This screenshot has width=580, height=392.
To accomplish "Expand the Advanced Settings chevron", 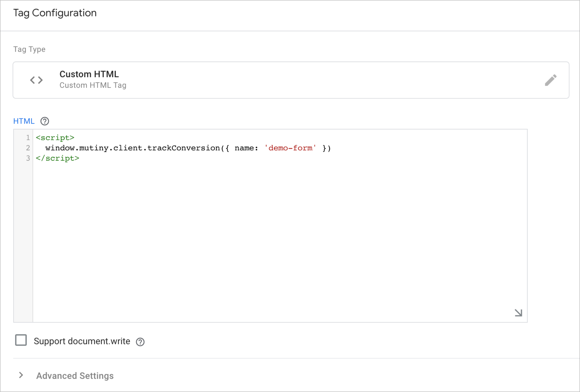I will pyautogui.click(x=21, y=375).
